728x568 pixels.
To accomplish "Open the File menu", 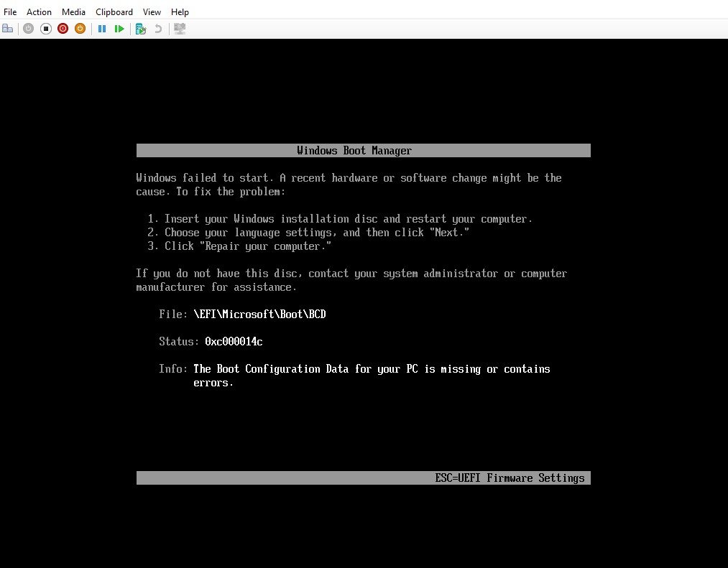I will [x=10, y=12].
